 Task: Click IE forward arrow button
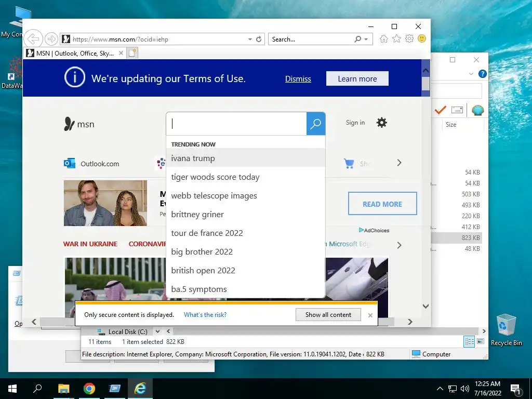pos(51,39)
